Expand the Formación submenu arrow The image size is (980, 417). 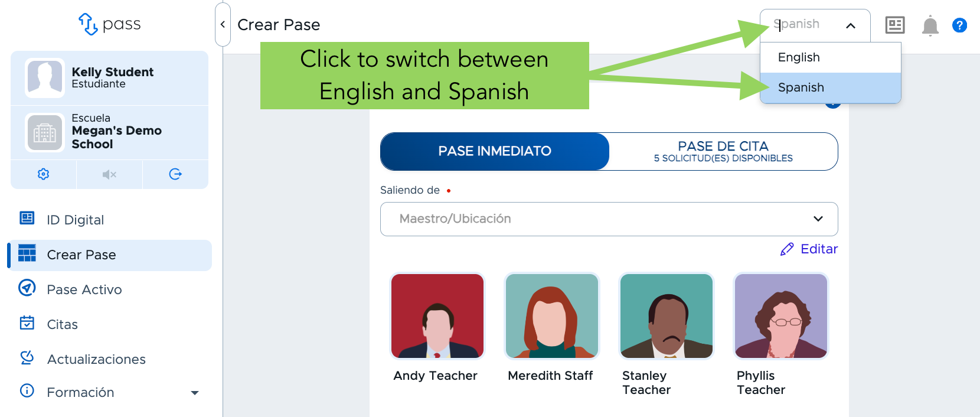pyautogui.click(x=195, y=393)
